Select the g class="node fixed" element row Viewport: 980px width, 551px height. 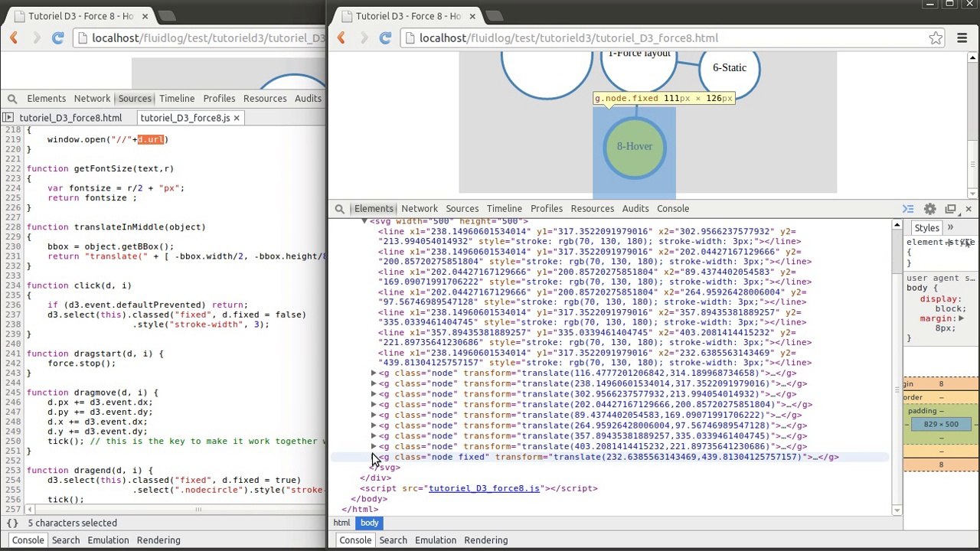coord(609,457)
